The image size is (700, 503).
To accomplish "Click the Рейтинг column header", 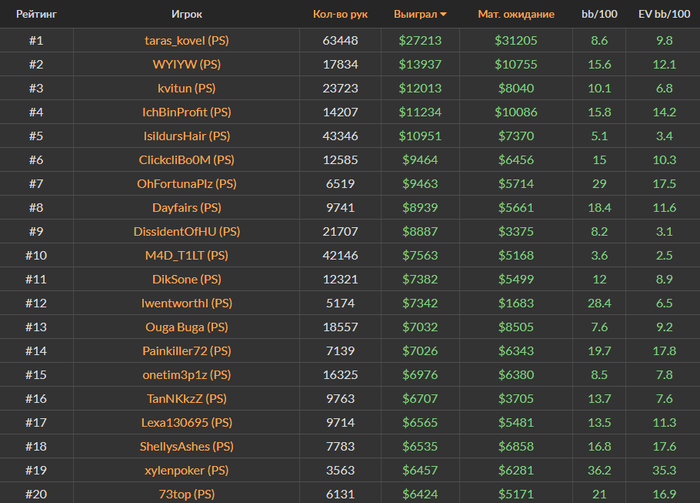I will (x=36, y=14).
